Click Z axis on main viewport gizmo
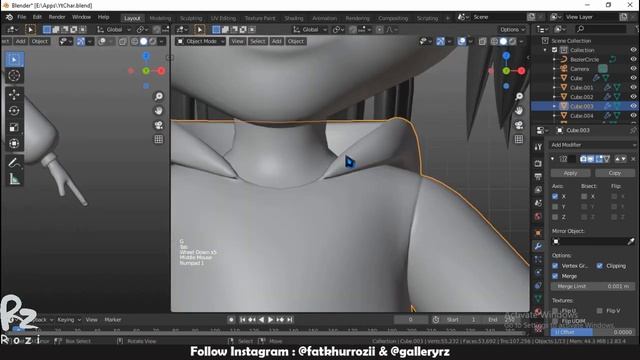640x360 pixels. click(x=506, y=56)
